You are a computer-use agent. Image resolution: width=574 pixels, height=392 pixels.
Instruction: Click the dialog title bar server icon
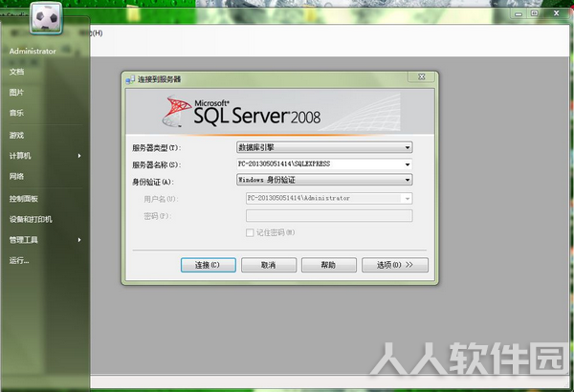(x=130, y=79)
